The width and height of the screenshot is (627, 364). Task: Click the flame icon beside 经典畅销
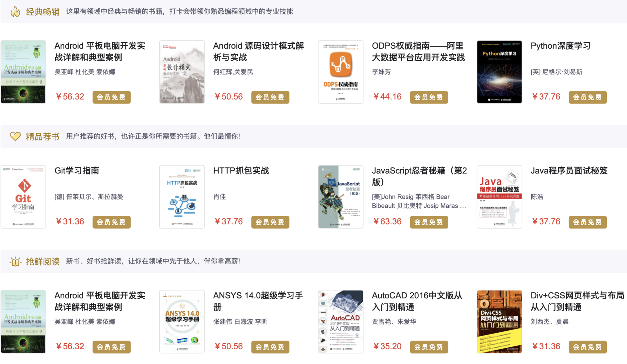(x=15, y=12)
